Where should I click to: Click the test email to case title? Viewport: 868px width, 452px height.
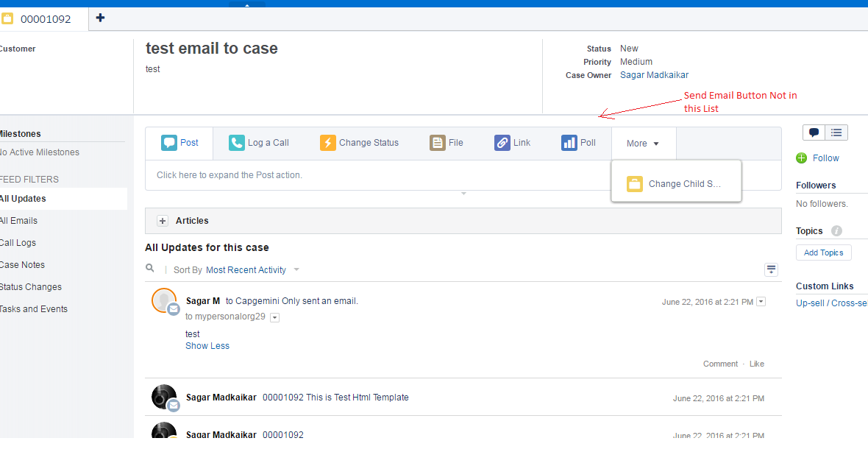coord(211,48)
